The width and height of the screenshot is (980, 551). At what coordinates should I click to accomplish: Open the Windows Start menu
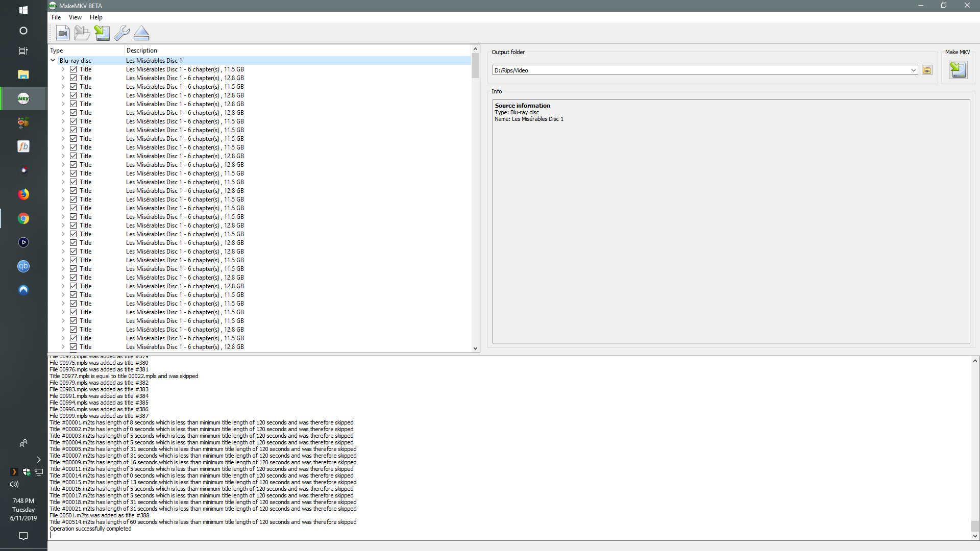pyautogui.click(x=23, y=10)
